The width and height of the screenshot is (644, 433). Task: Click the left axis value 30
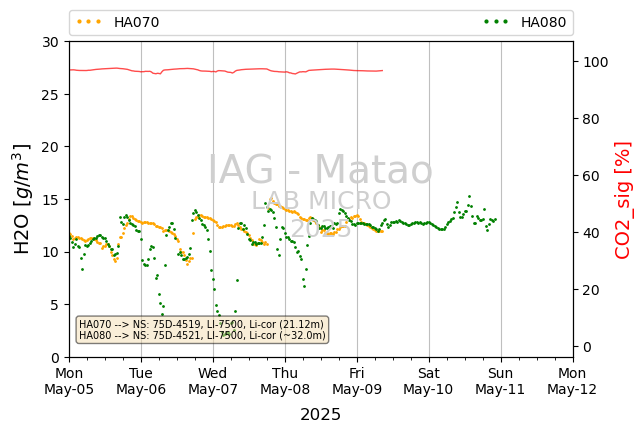(x=50, y=42)
